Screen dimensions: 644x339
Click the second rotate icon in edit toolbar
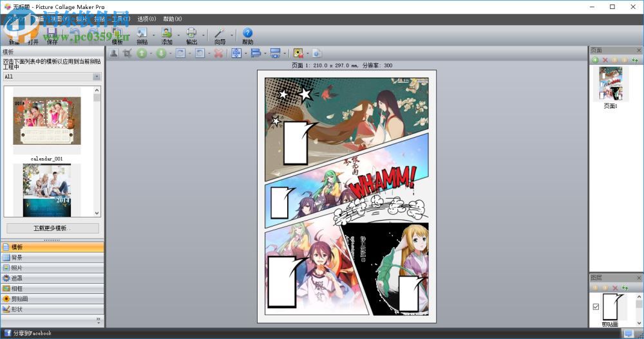tap(200, 53)
